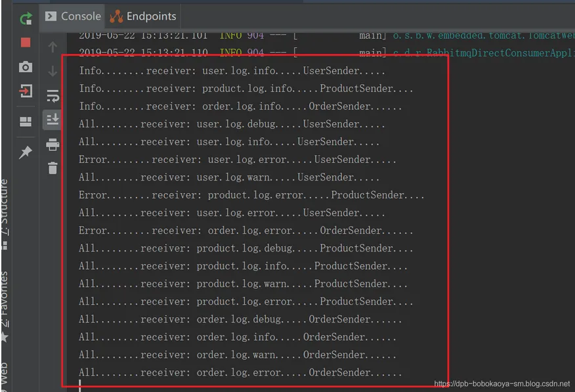Click the down arrow stack trace icon
The height and width of the screenshot is (392, 575).
click(53, 71)
